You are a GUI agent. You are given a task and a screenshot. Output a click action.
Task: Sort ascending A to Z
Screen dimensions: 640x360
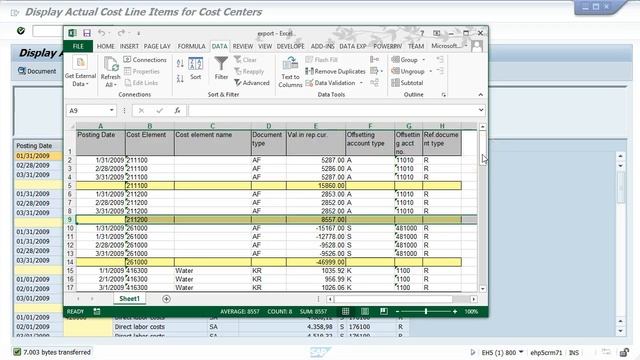180,63
